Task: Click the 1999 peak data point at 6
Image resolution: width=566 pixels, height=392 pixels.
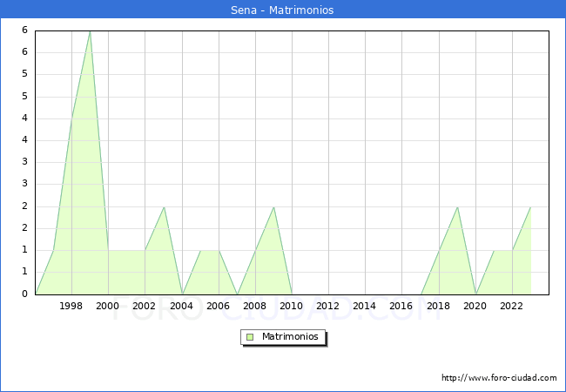Action: [x=90, y=31]
